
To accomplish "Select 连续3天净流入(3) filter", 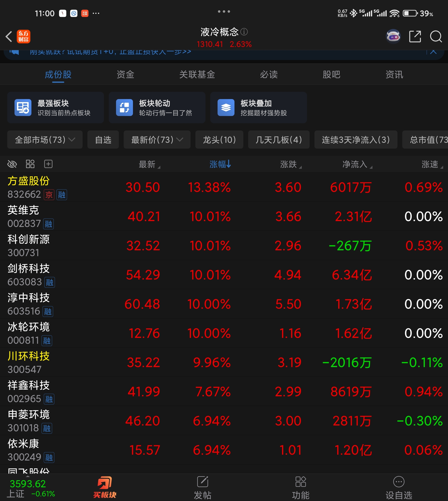I will tap(356, 140).
